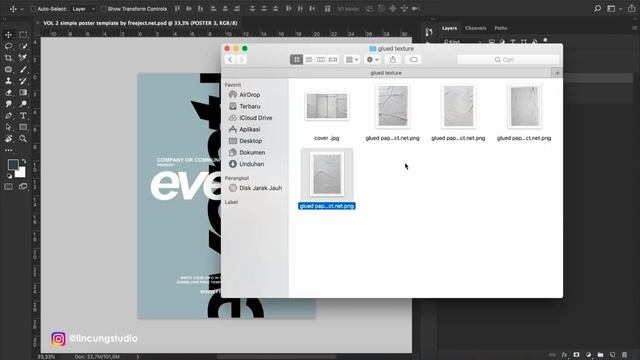Change the screen mode icon
The height and width of the screenshot is (360, 640).
(x=23, y=187)
